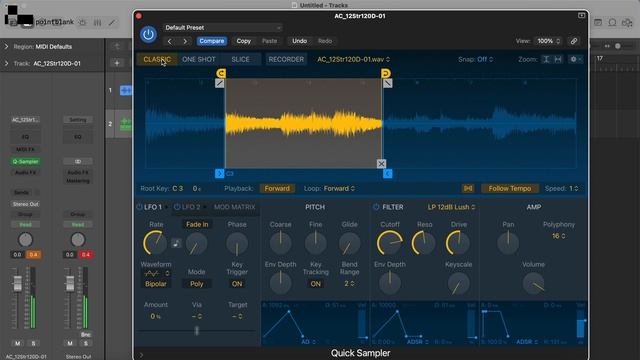This screenshot has height=360, width=640.
Task: Toggle the Bipolar LFO button
Action: pyautogui.click(x=156, y=284)
